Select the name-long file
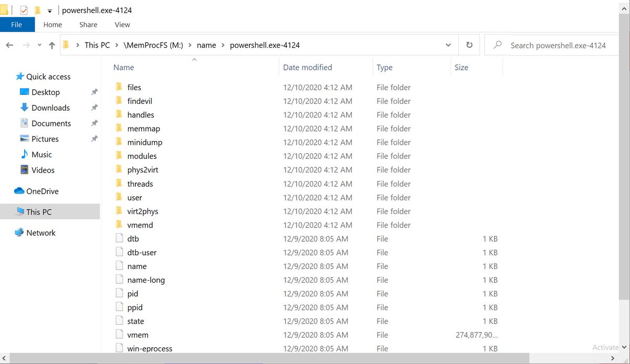630x364 pixels. click(x=146, y=280)
